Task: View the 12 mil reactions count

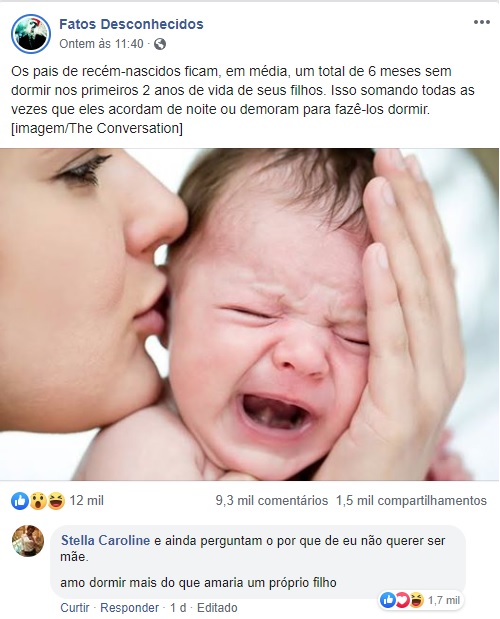Action: [x=86, y=501]
